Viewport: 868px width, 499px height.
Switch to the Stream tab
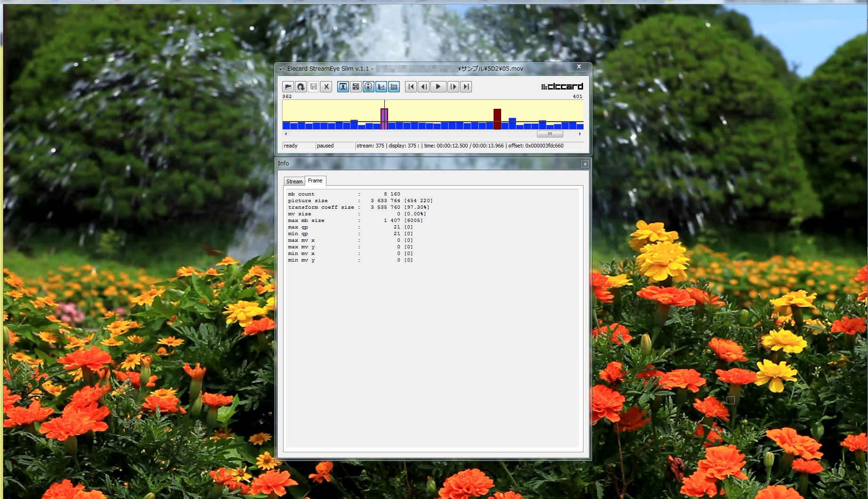[294, 181]
